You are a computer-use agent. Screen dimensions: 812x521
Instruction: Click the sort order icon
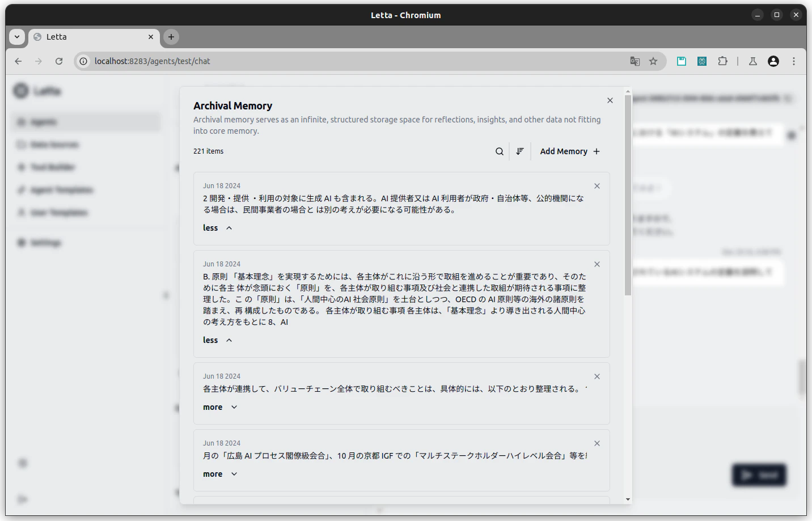(520, 151)
